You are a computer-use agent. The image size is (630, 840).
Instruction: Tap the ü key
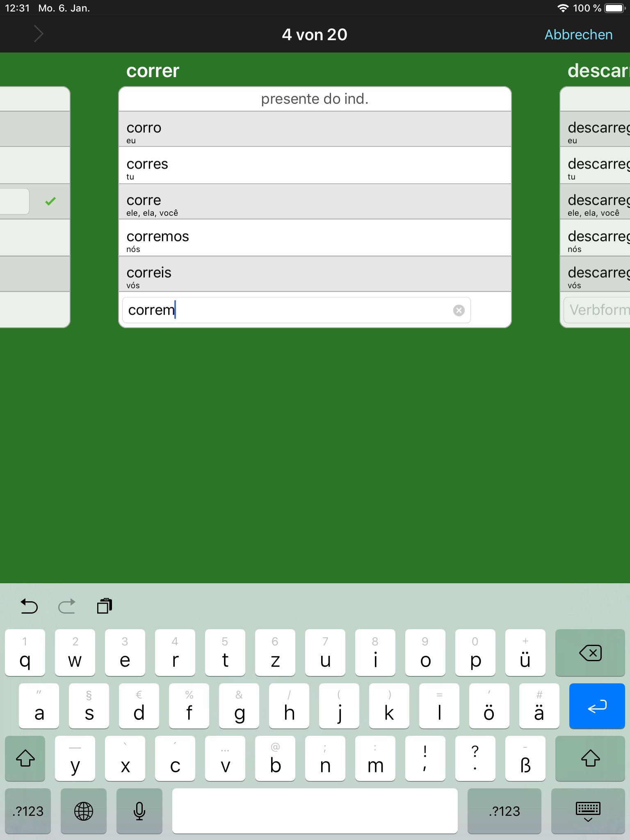click(x=525, y=653)
